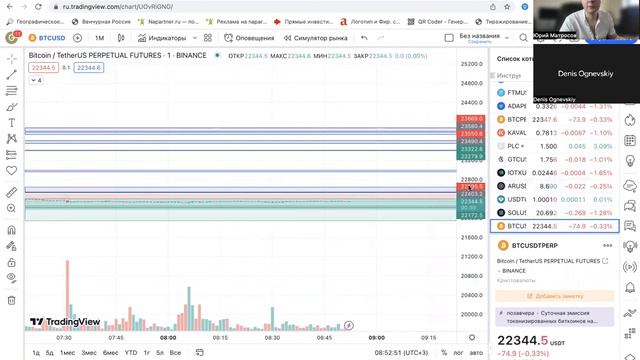Select the 5д date range
Image resolution: width=640 pixels, height=360 pixels.
pyautogui.click(x=49, y=353)
